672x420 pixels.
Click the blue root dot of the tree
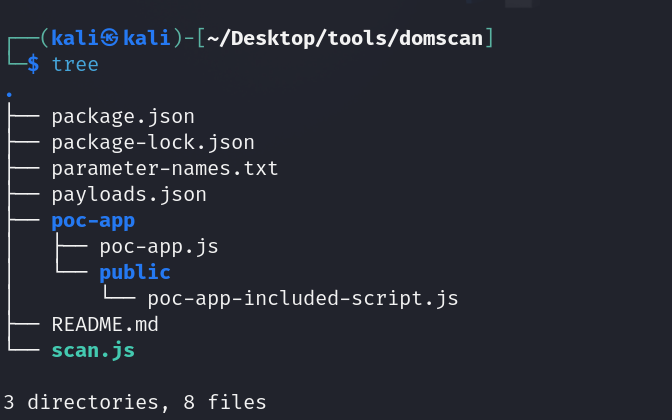point(8,92)
